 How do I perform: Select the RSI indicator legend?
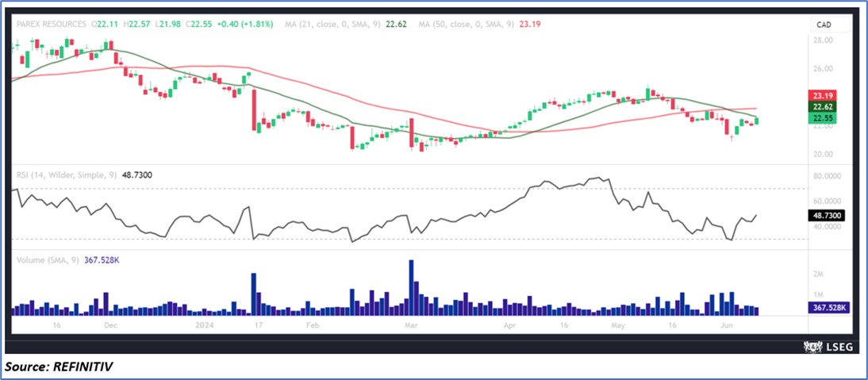(67, 175)
